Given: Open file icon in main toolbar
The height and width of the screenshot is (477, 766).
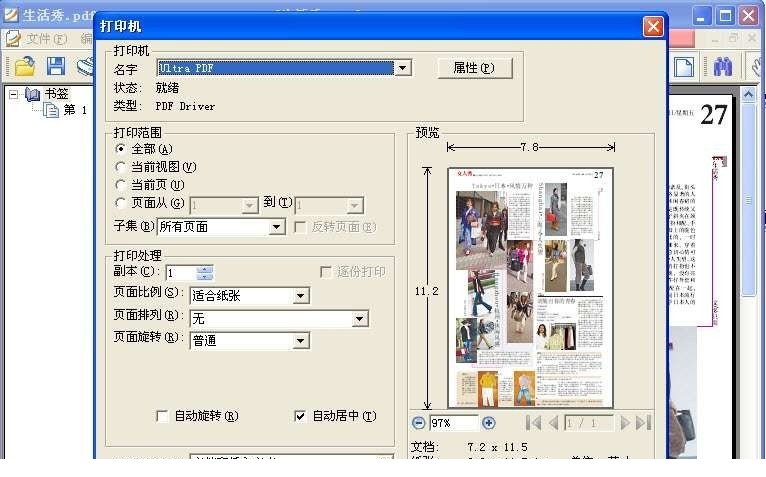Looking at the screenshot, I should pyautogui.click(x=24, y=66).
